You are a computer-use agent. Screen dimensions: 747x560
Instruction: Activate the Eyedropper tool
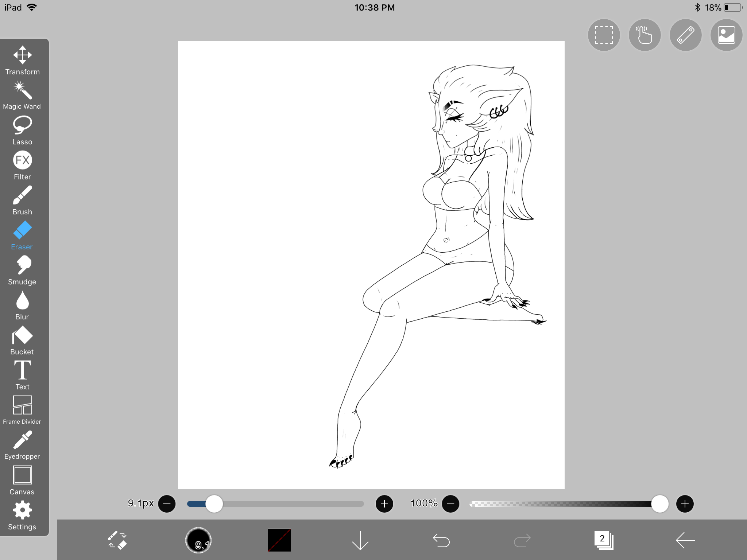22,445
